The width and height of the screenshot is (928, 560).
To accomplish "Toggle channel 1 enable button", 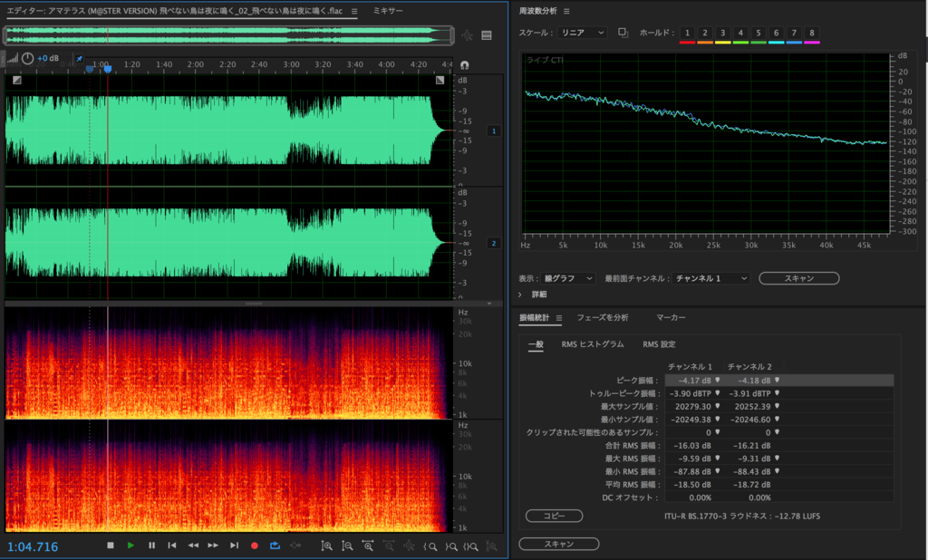I will coord(494,130).
